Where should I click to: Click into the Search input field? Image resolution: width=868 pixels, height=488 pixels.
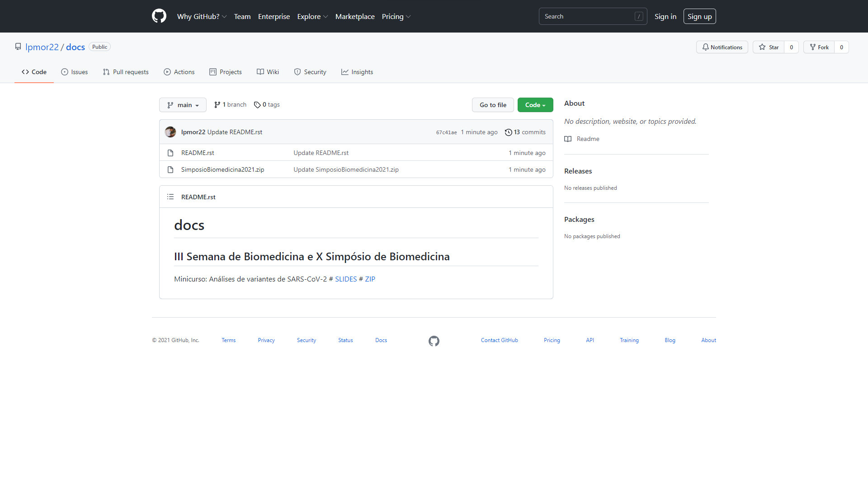pyautogui.click(x=588, y=16)
